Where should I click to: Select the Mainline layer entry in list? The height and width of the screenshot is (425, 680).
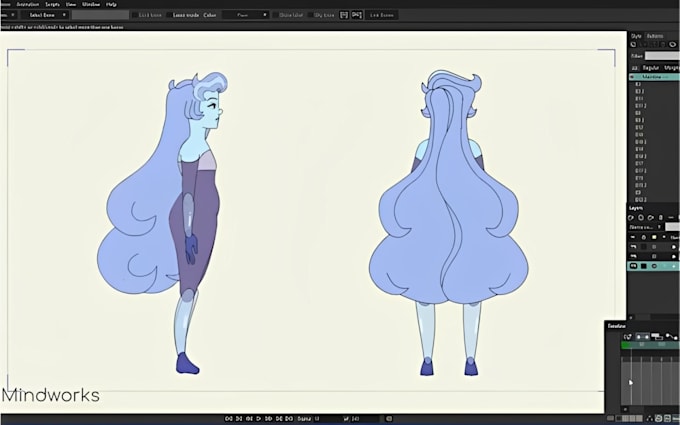654,77
